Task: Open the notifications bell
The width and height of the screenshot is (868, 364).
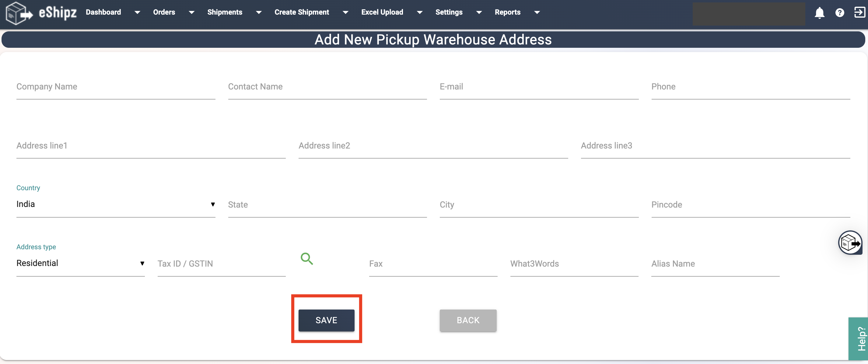Action: click(819, 13)
